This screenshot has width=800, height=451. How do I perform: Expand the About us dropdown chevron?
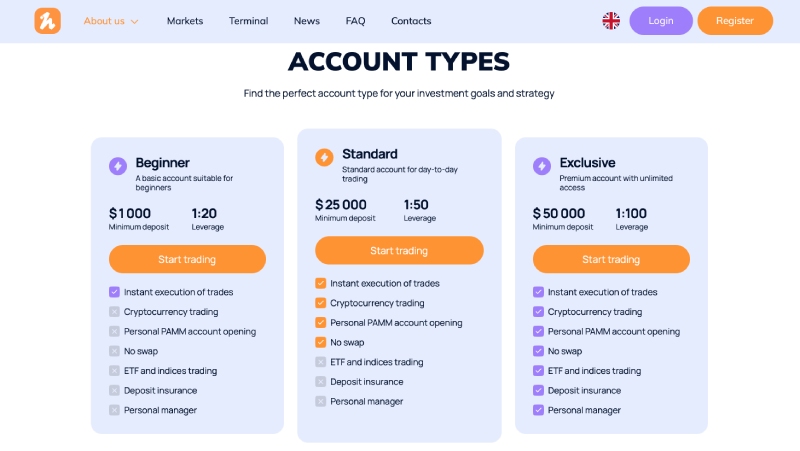click(x=135, y=21)
